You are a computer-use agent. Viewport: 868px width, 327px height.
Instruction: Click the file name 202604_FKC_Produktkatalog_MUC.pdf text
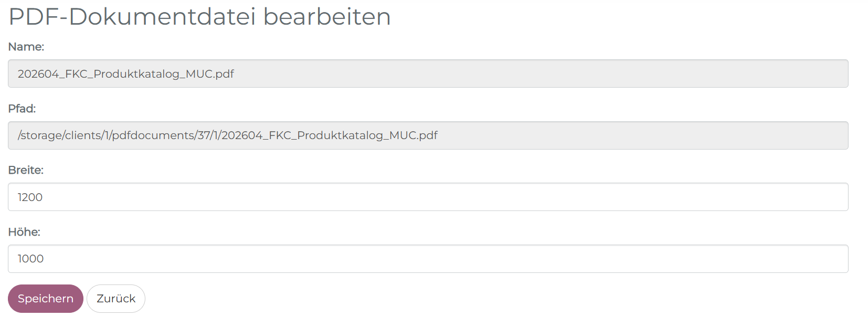126,74
